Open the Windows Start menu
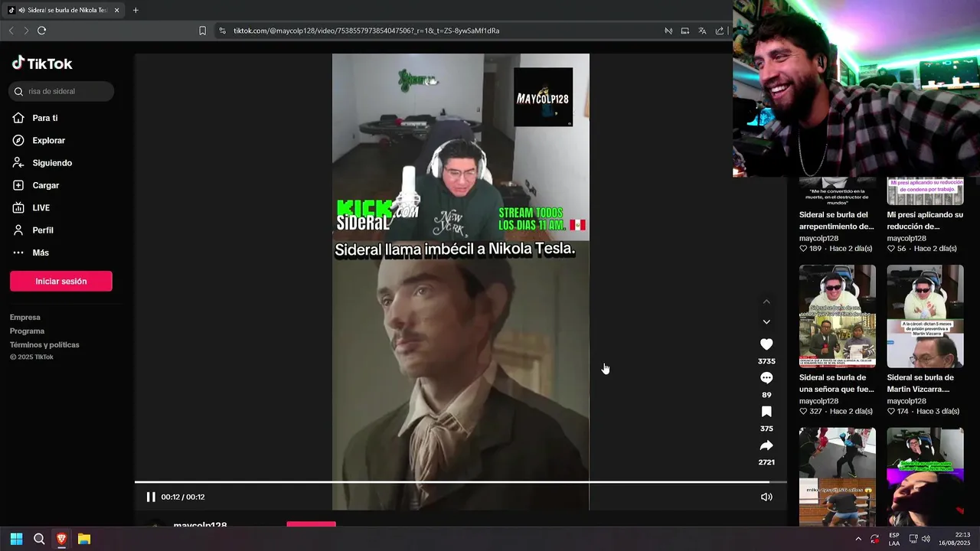Screen dimensions: 980x551 click(x=16, y=539)
